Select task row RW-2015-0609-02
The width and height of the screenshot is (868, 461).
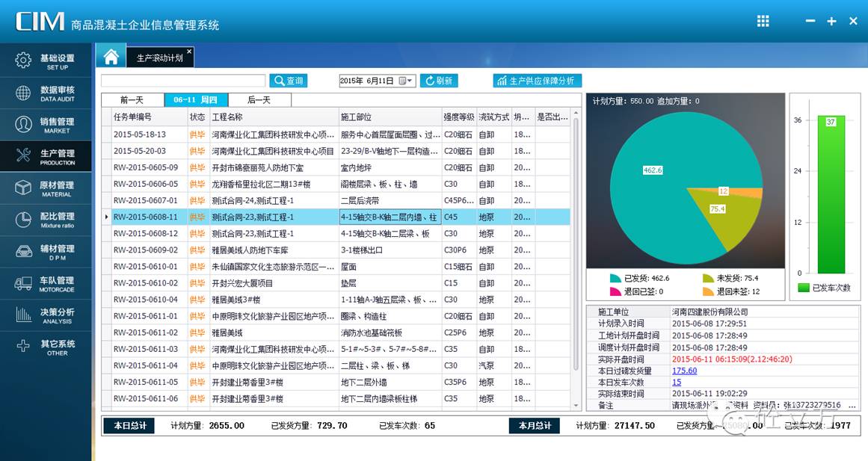146,250
